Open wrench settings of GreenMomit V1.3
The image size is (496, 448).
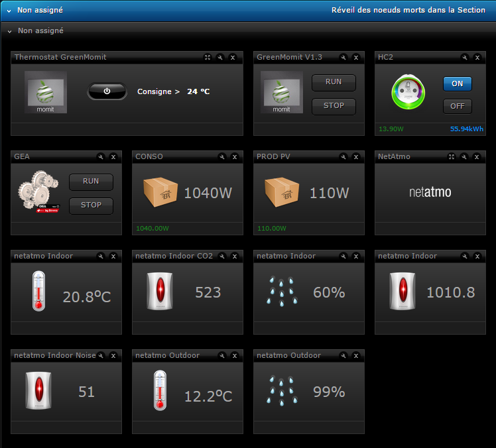tap(343, 58)
